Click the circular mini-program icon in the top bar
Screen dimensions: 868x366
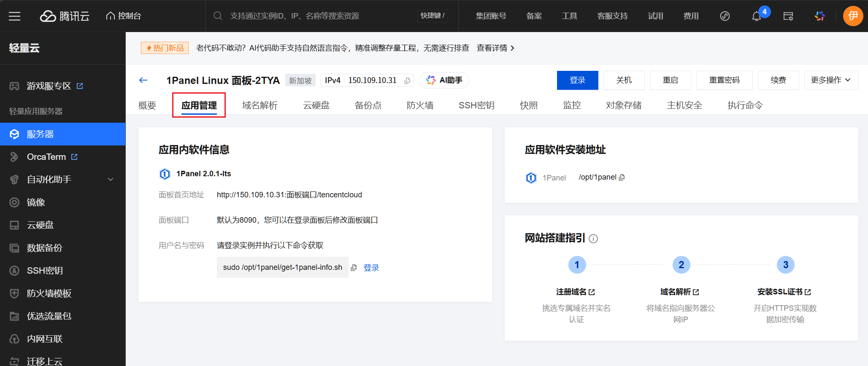click(725, 16)
